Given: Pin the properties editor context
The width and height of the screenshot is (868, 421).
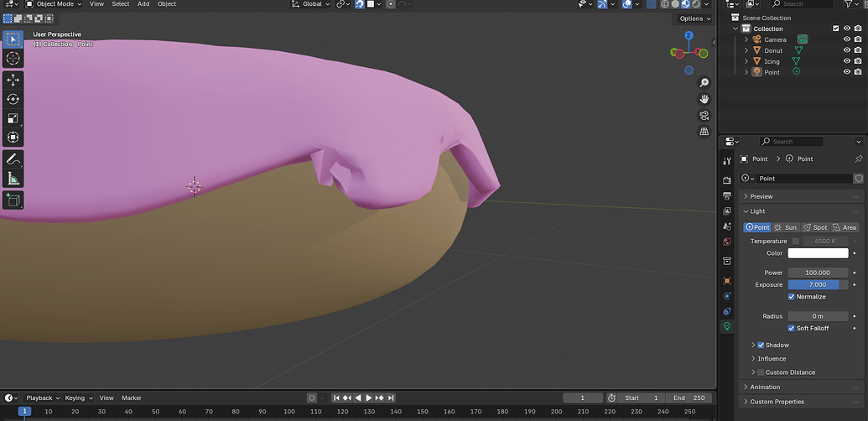Looking at the screenshot, I should click(859, 159).
